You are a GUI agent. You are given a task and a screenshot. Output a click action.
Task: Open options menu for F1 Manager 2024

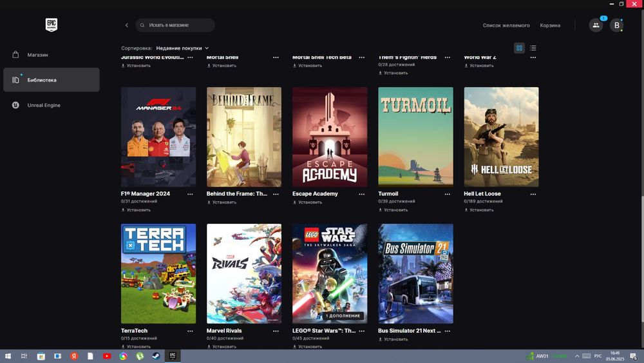[190, 194]
